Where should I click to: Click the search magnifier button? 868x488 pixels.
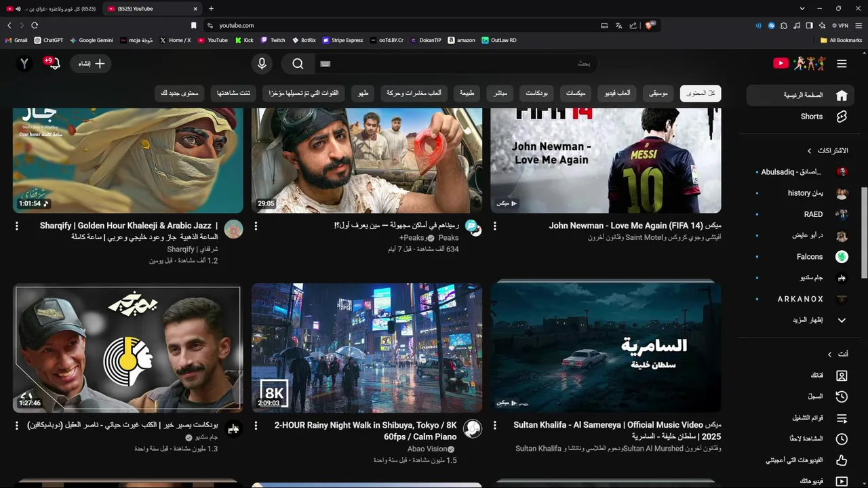pos(298,64)
